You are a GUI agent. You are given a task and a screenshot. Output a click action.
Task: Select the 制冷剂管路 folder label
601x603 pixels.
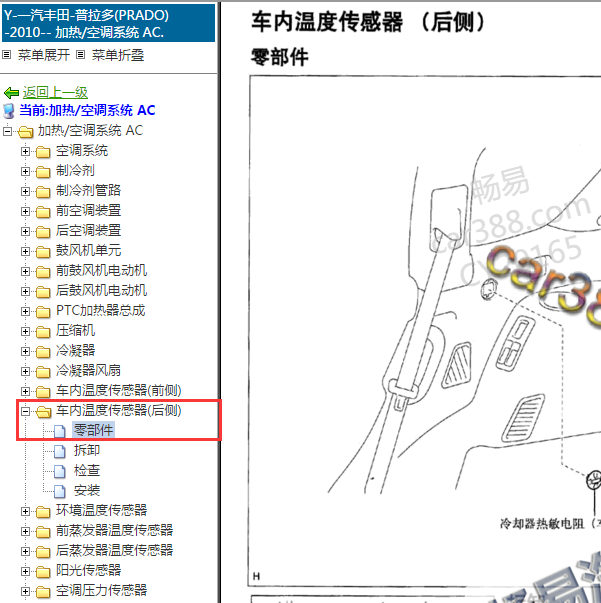point(88,190)
